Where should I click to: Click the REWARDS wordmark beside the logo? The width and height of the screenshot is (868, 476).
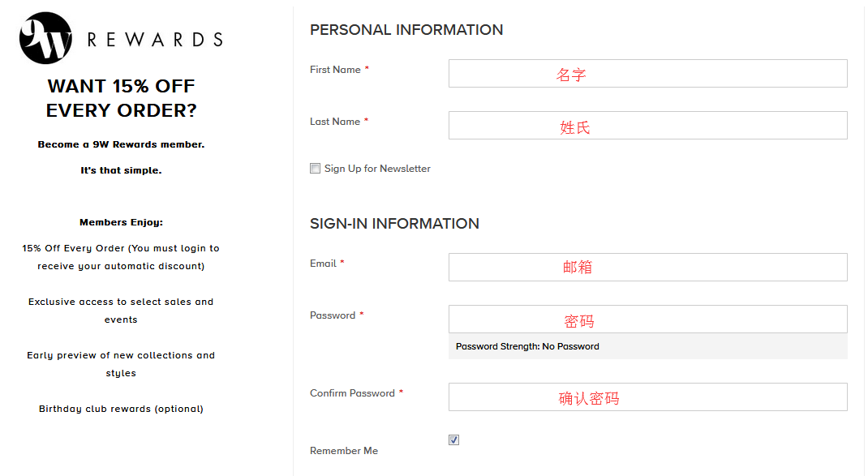coord(154,40)
